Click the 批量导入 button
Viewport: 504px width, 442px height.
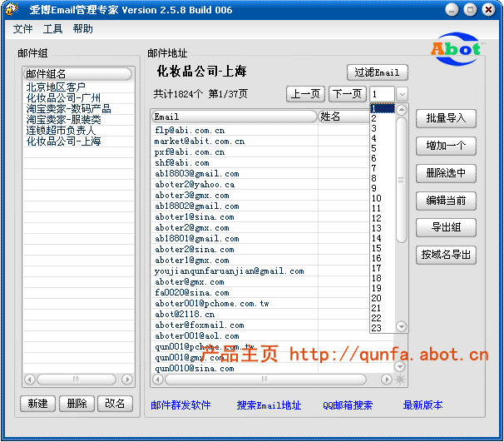pos(446,118)
